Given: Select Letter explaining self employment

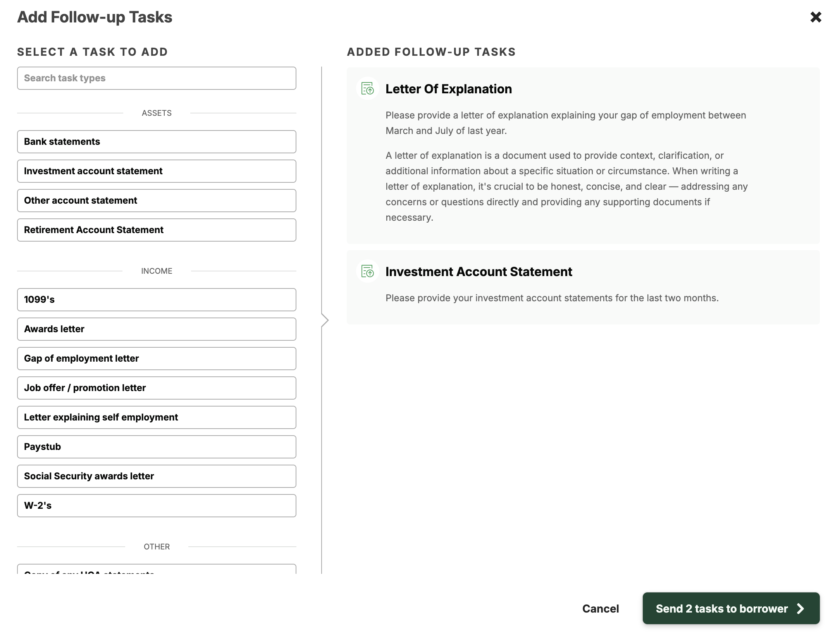Looking at the screenshot, I should (x=157, y=417).
